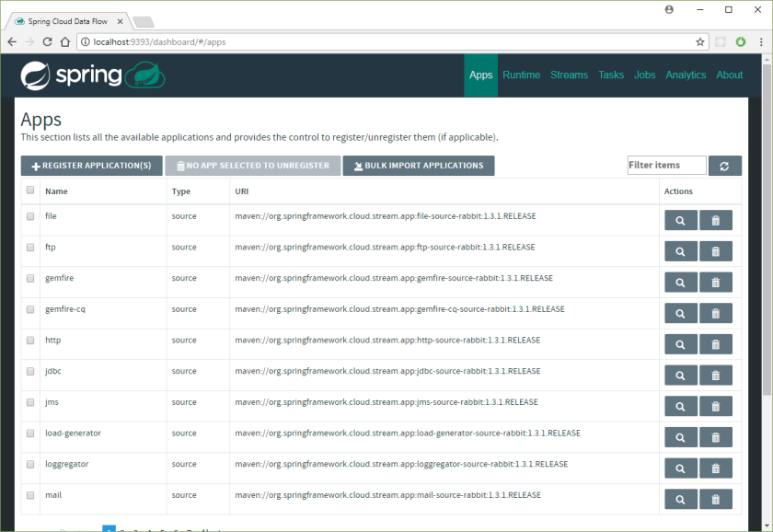
Task: Click the trash icon for the ftp app
Action: 715,251
